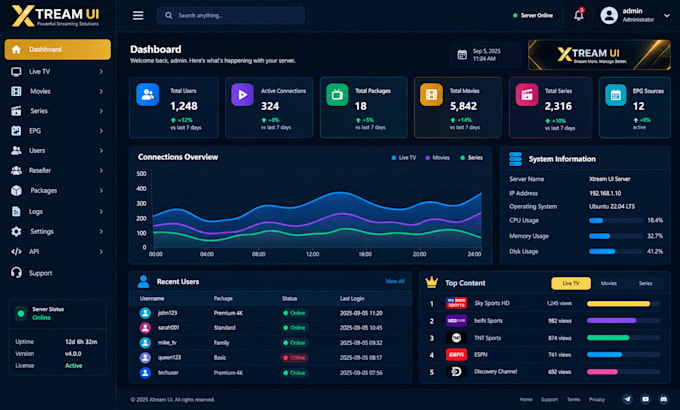The image size is (680, 410).
Task: Click the hamburger menu icon
Action: pos(138,16)
